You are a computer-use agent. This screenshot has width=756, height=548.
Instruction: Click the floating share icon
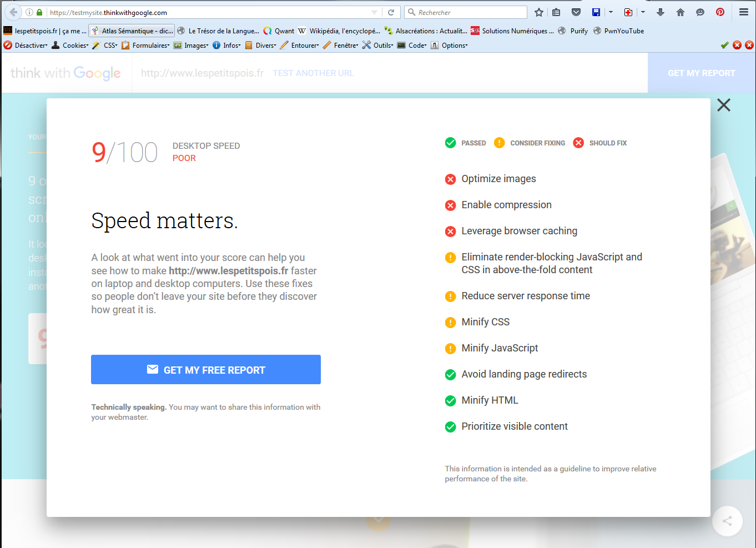(x=727, y=521)
